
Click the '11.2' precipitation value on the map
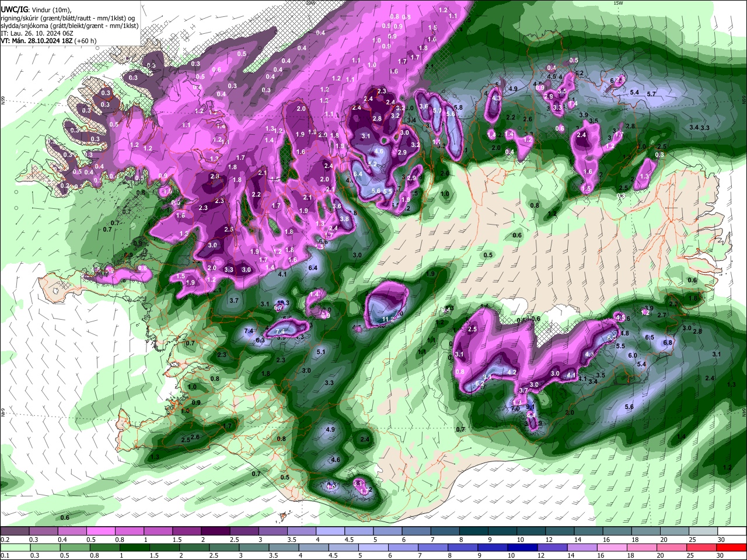click(388, 320)
